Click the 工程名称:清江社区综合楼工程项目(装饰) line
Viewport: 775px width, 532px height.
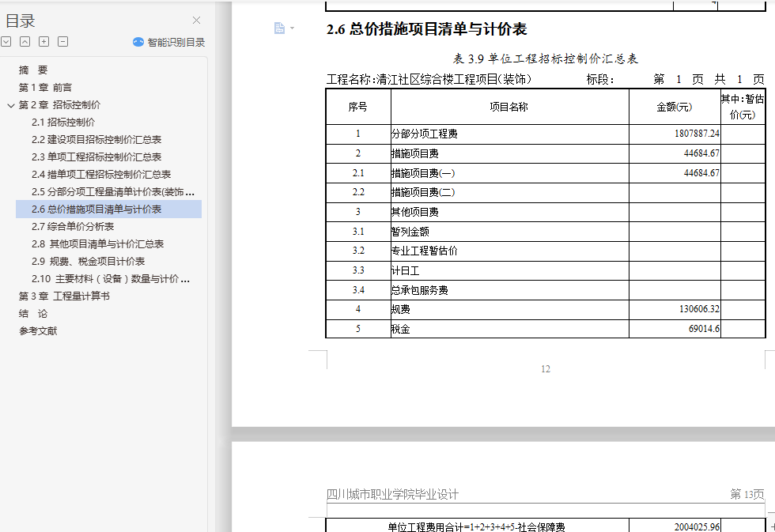pyautogui.click(x=429, y=79)
